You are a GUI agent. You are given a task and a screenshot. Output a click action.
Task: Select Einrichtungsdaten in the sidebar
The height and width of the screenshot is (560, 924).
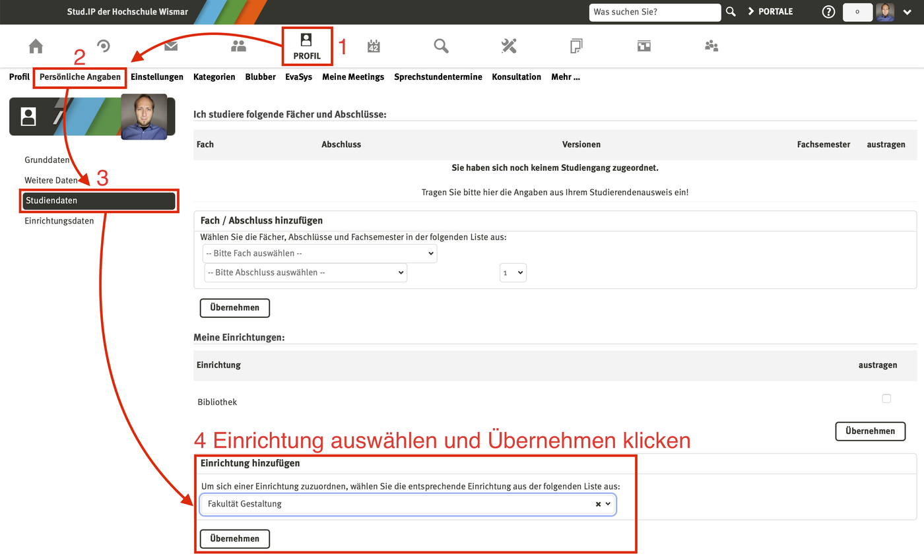pos(59,220)
